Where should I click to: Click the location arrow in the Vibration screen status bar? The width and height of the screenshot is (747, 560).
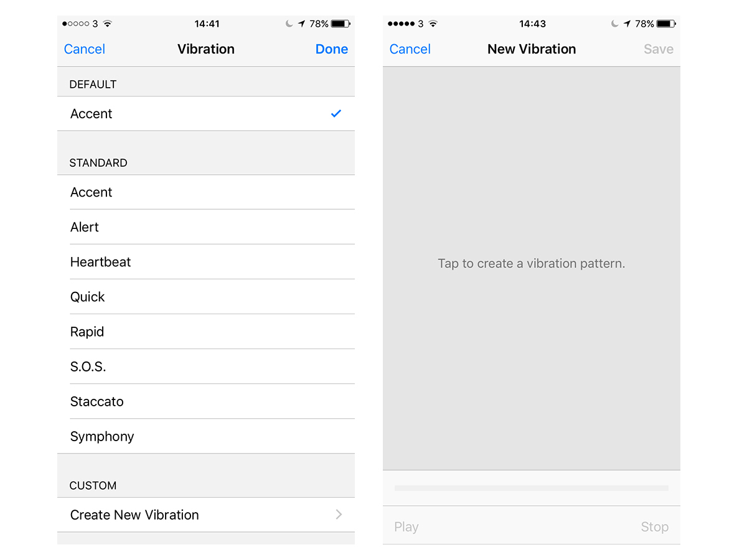302,24
